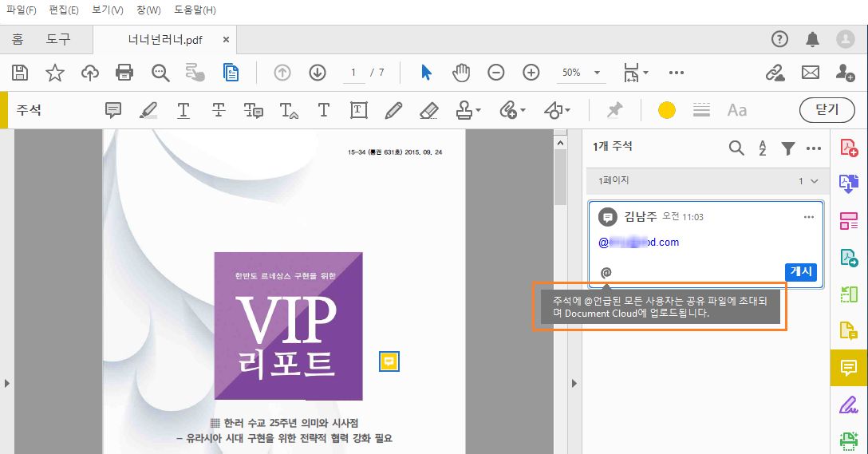Open the 파일(F) menu
Screen dimensions: 868x454
(21, 10)
